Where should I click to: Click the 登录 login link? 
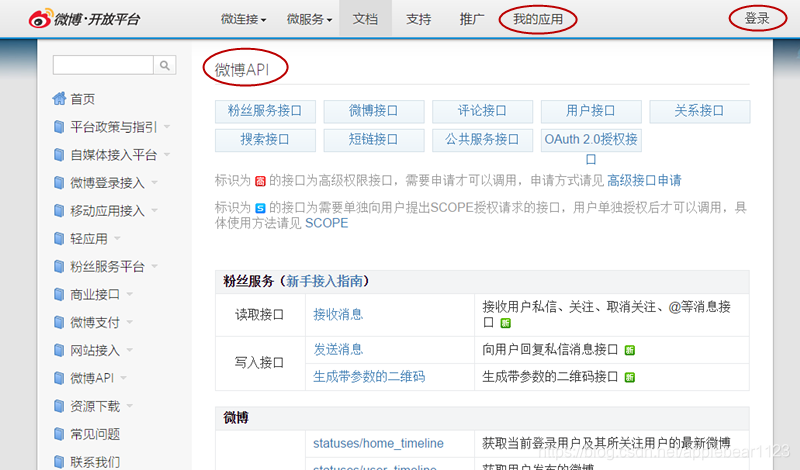click(x=757, y=18)
